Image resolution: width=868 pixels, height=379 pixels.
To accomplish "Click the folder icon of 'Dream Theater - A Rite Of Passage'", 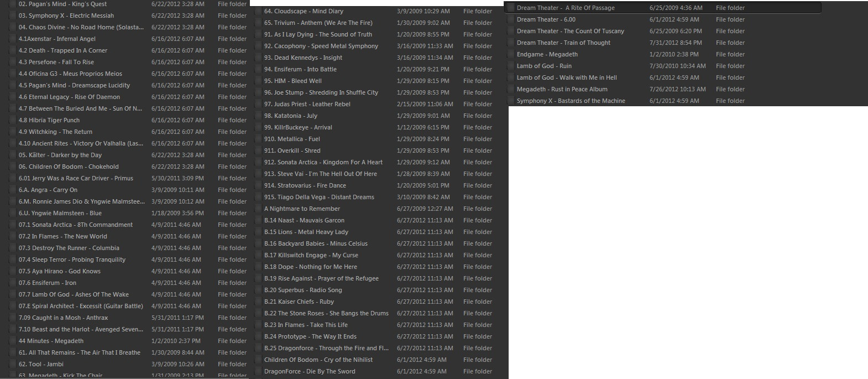I will [x=511, y=8].
